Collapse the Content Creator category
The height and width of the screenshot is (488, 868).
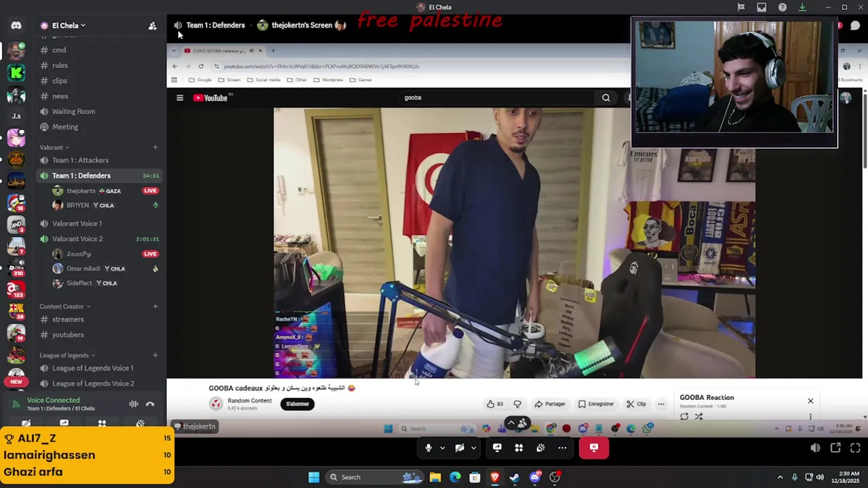(65, 306)
